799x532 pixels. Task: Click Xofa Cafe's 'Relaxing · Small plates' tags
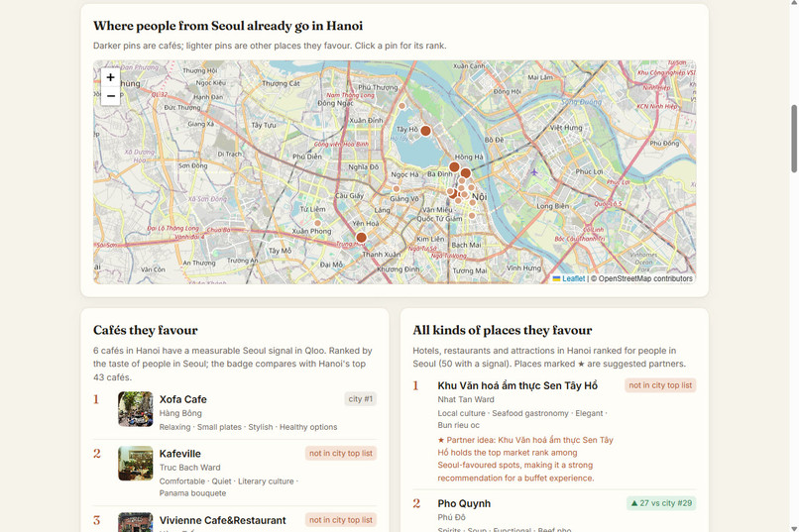point(248,427)
